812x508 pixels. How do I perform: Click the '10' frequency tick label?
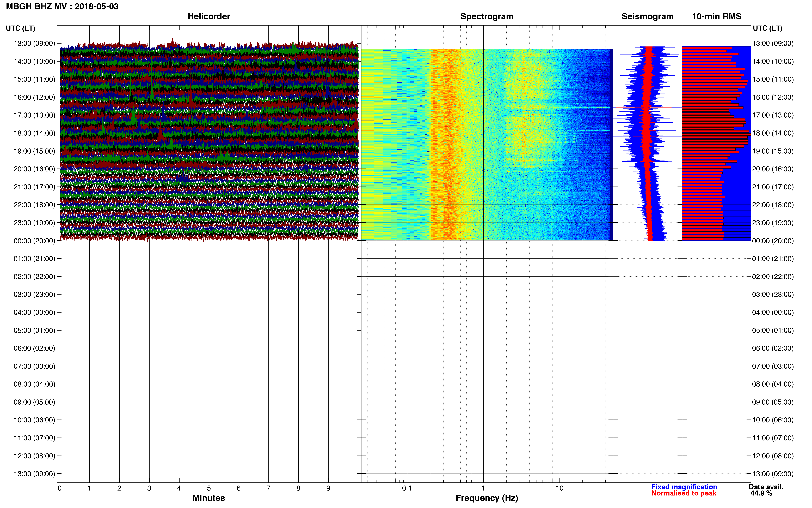pyautogui.click(x=559, y=488)
